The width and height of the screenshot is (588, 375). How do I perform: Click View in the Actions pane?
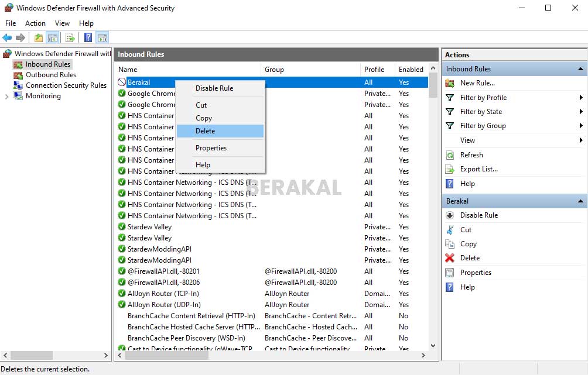pyautogui.click(x=469, y=140)
